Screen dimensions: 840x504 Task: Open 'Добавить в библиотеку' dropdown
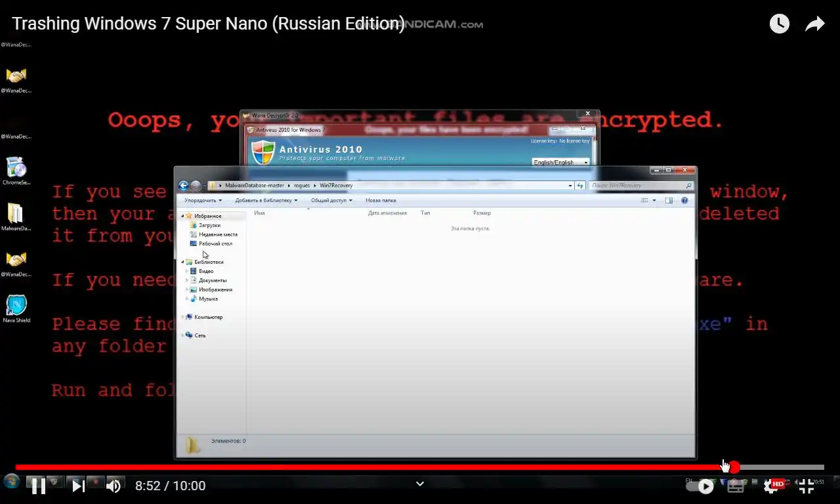tap(266, 200)
